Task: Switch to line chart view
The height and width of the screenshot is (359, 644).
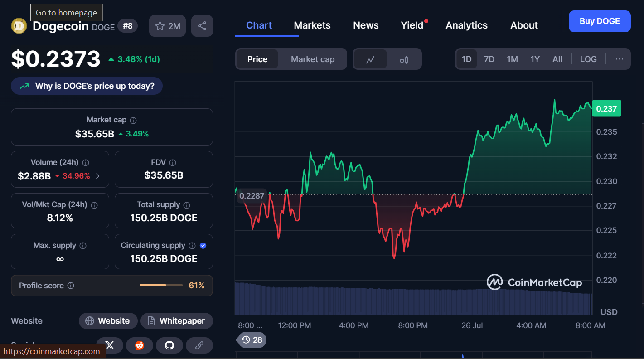Action: (370, 59)
